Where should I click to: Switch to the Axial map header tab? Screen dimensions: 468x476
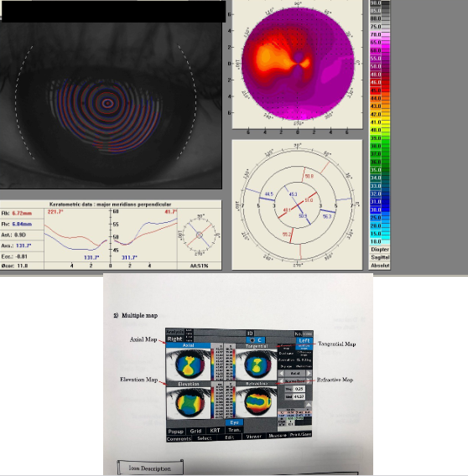(x=189, y=345)
